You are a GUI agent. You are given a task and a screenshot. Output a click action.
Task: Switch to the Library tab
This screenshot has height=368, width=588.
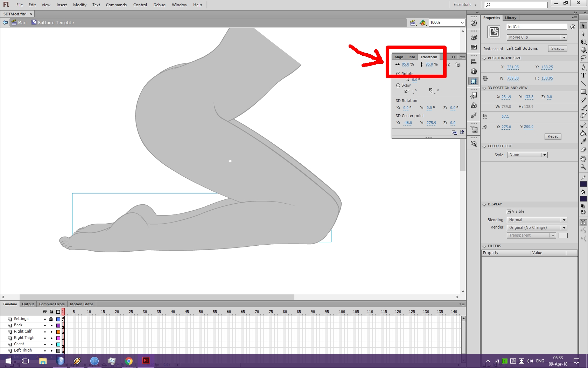(x=510, y=18)
